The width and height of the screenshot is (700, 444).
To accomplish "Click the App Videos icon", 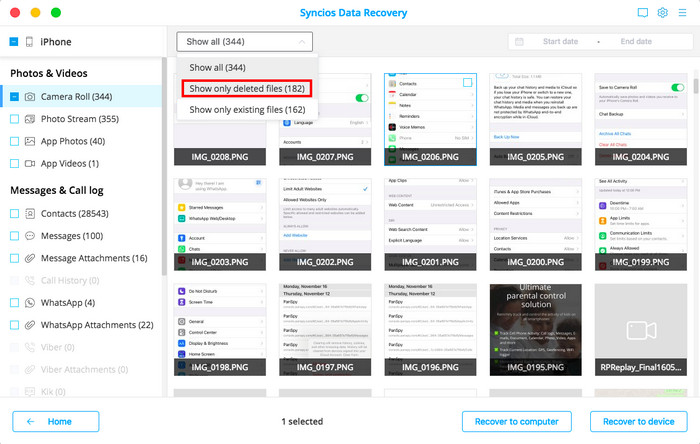I will [x=31, y=163].
